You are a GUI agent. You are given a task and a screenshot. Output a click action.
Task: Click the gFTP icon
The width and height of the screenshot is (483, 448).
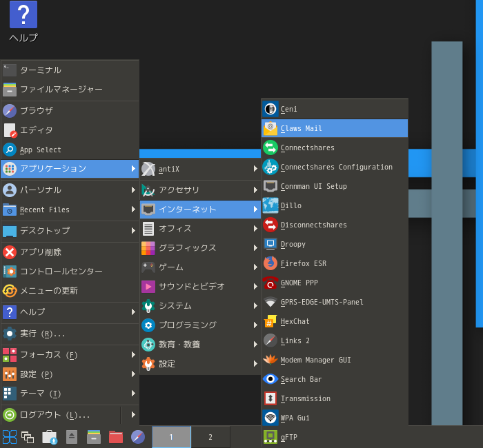click(x=270, y=437)
